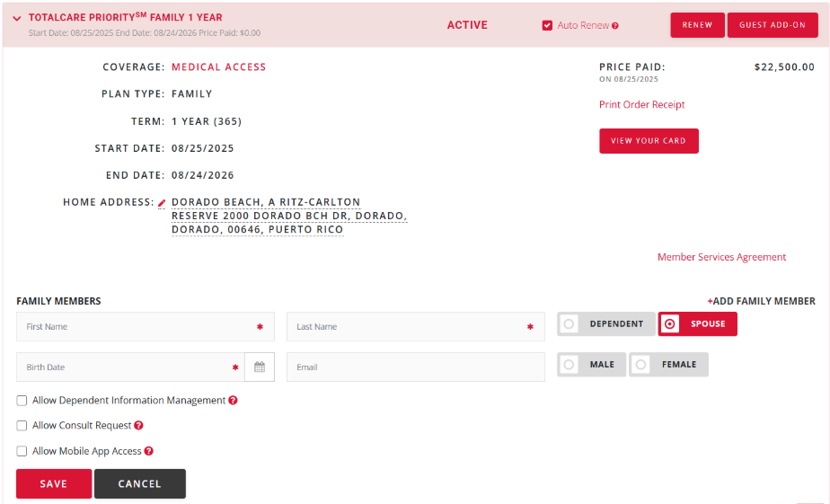This screenshot has height=504, width=830.
Task: Open the Birth Date calendar picker
Action: 259,367
